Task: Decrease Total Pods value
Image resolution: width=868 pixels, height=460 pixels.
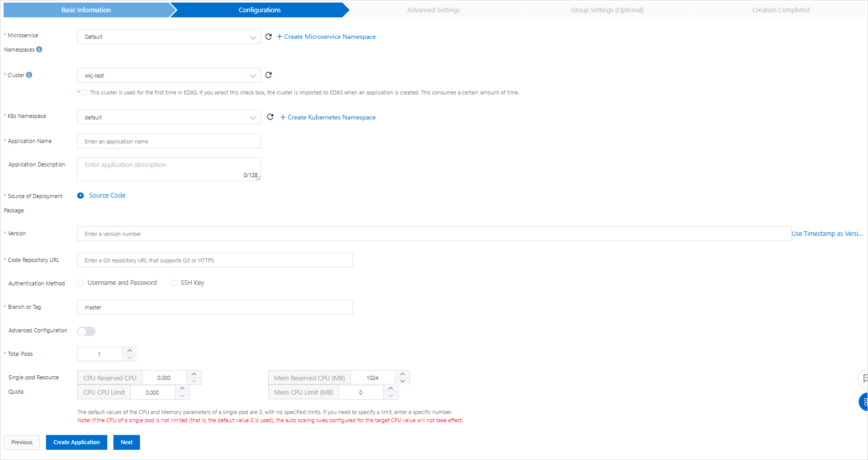Action: point(130,357)
